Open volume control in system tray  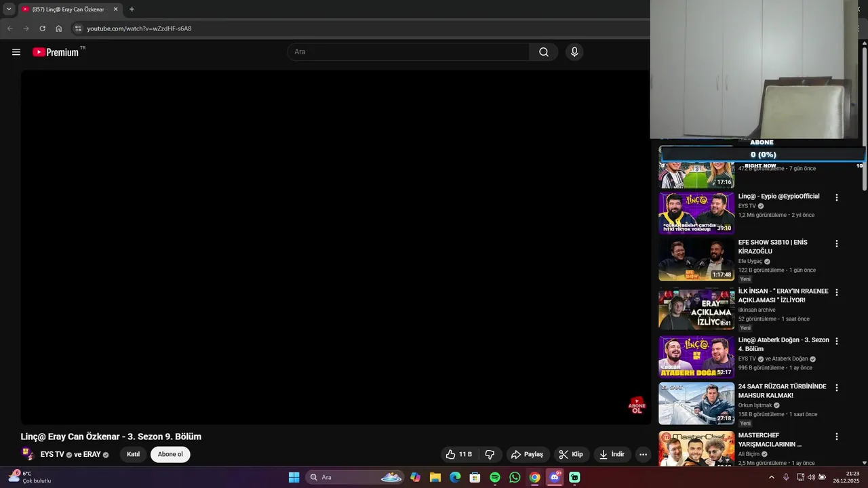coord(812,477)
